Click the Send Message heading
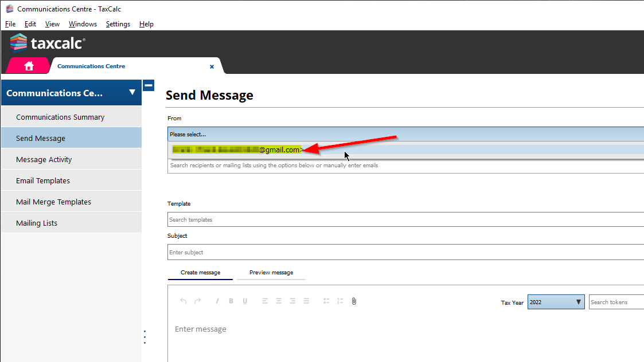The width and height of the screenshot is (644, 362). (x=209, y=95)
